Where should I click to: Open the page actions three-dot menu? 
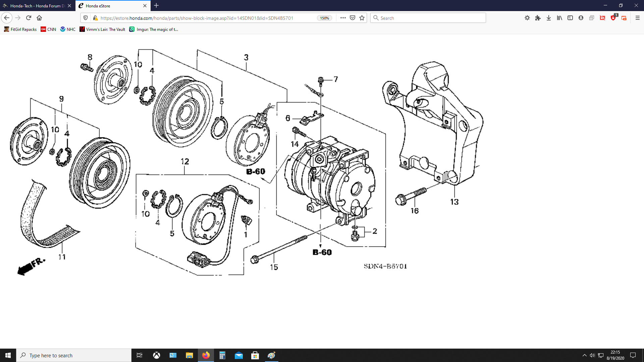[x=343, y=18]
